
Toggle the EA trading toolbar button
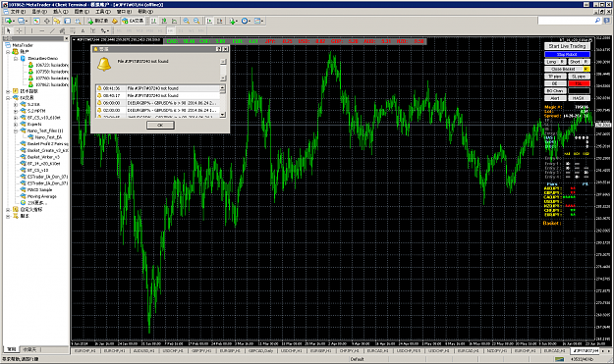pyautogui.click(x=133, y=21)
